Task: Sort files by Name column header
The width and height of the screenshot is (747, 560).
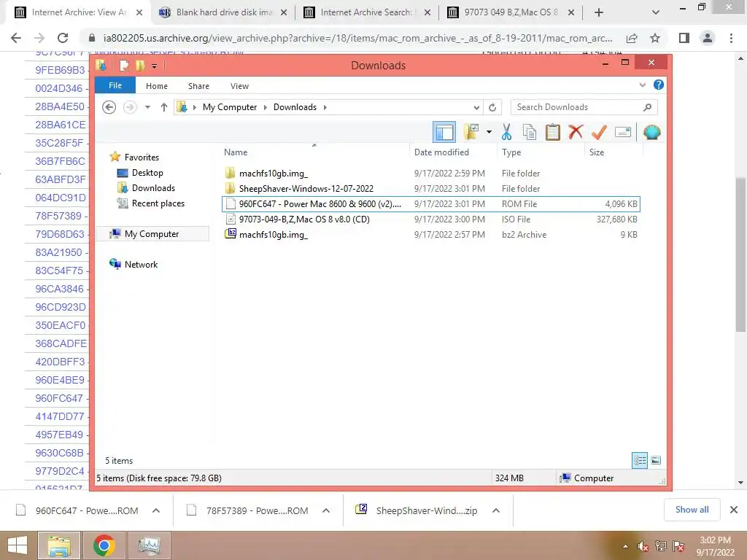Action: coord(236,152)
